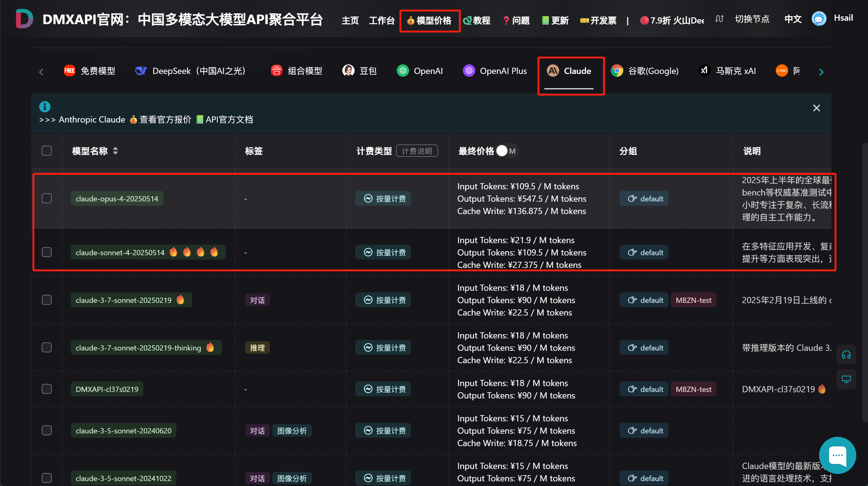
Task: Open 查看官方报价 official pricing link
Action: point(165,119)
